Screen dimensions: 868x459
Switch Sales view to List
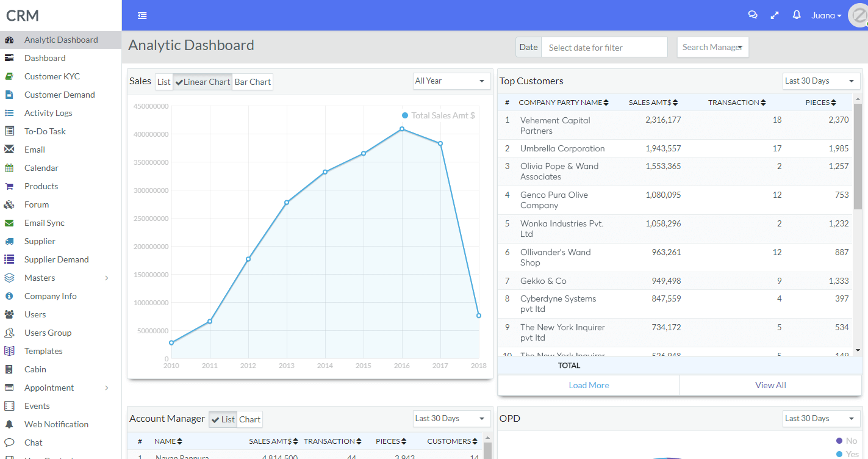point(164,82)
